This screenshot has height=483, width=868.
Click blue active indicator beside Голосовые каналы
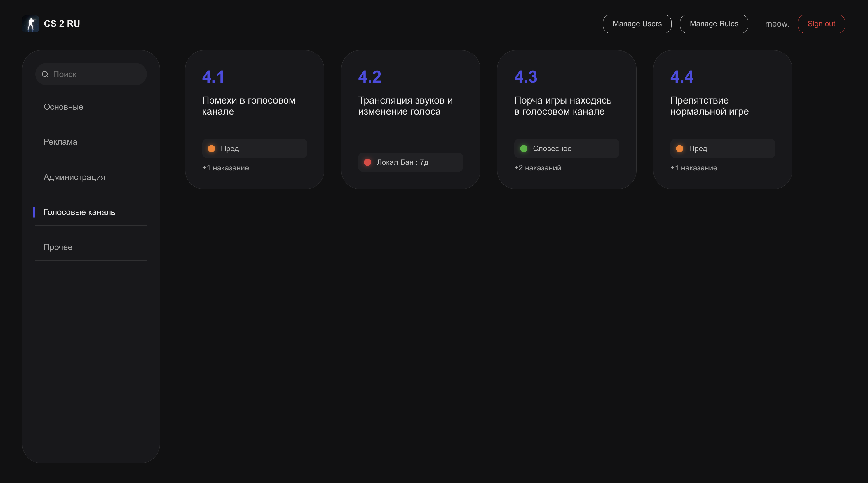point(34,212)
